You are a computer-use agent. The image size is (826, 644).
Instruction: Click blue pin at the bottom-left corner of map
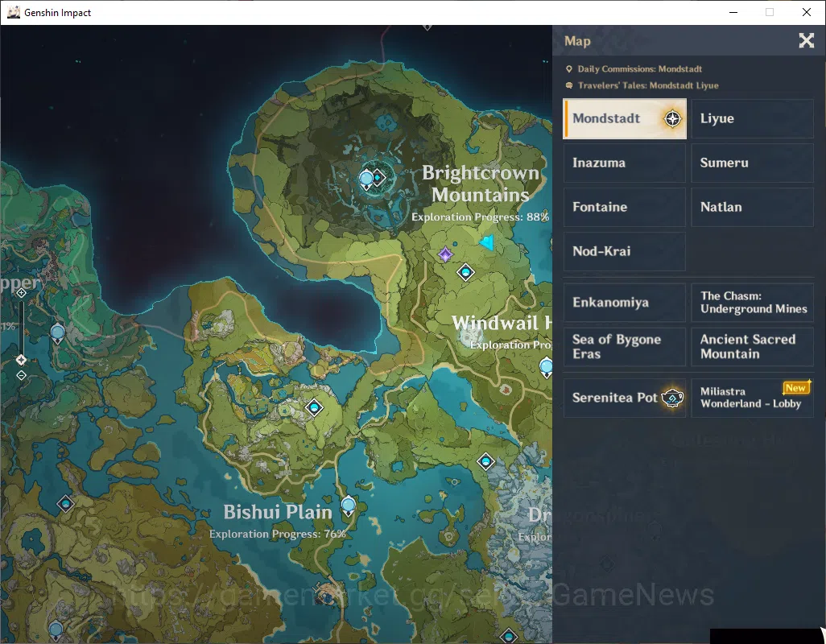pyautogui.click(x=56, y=630)
